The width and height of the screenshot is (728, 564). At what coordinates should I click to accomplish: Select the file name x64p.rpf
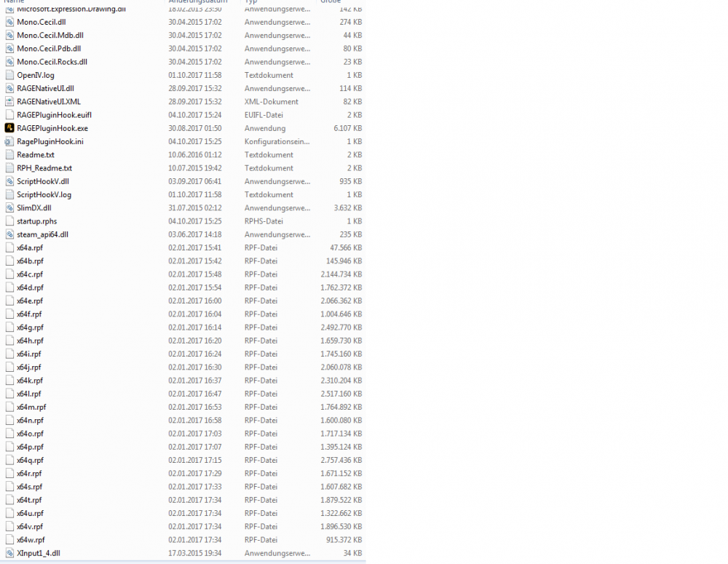point(30,447)
